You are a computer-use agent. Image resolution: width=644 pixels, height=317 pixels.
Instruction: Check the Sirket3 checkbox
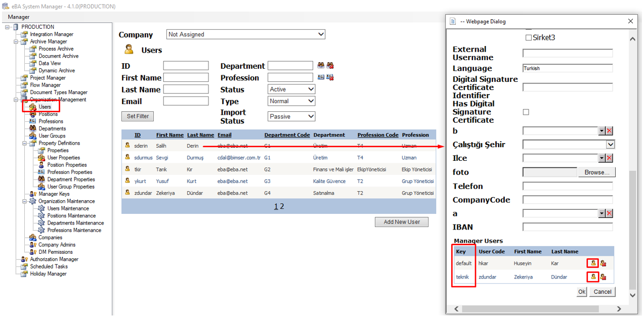pos(529,38)
